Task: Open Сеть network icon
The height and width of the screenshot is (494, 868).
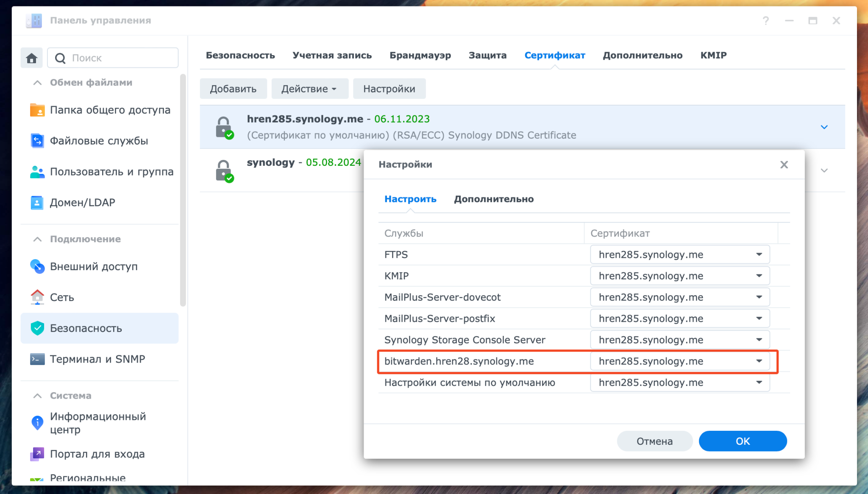Action: point(37,297)
